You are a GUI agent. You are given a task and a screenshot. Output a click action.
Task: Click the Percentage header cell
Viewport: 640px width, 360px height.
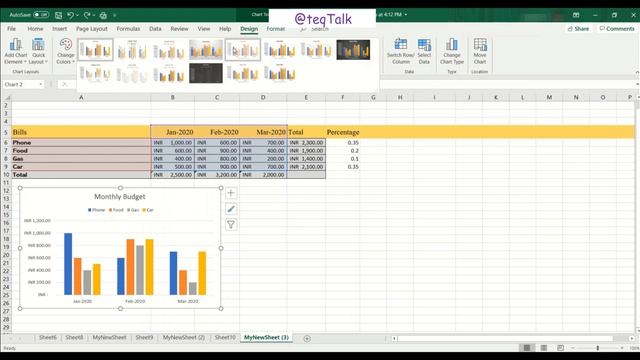coord(343,132)
